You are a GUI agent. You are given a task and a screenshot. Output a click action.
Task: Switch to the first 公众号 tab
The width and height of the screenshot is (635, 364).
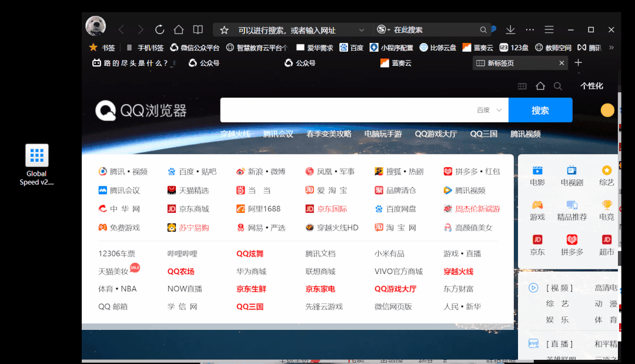point(205,63)
